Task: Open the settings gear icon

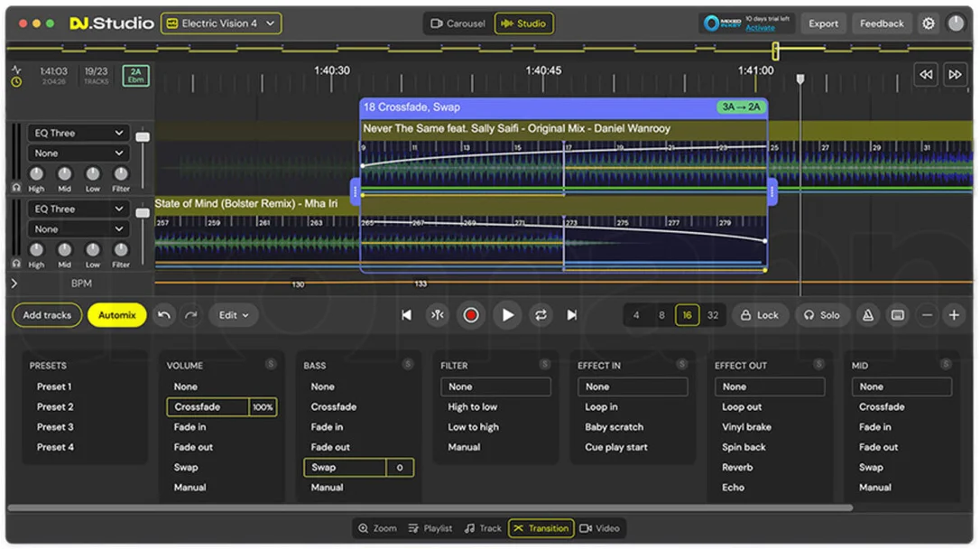Action: 929,23
